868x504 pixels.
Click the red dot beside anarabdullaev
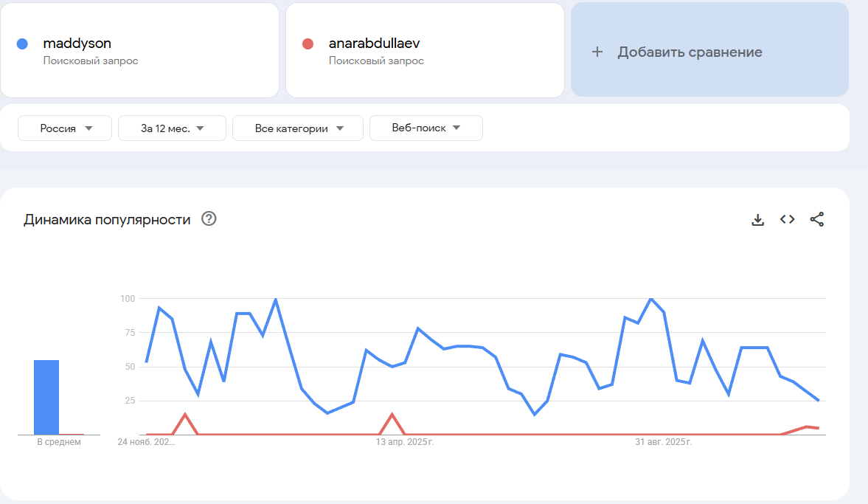coord(308,44)
